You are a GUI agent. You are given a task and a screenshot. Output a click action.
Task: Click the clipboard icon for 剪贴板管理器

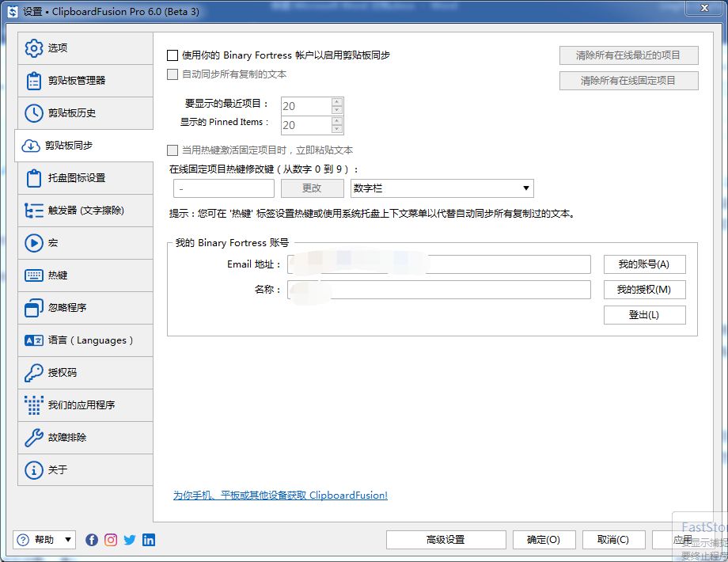click(34, 81)
